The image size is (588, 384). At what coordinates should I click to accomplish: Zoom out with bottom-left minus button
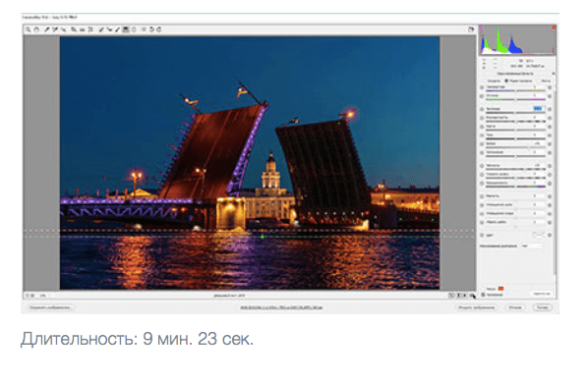pos(27,296)
